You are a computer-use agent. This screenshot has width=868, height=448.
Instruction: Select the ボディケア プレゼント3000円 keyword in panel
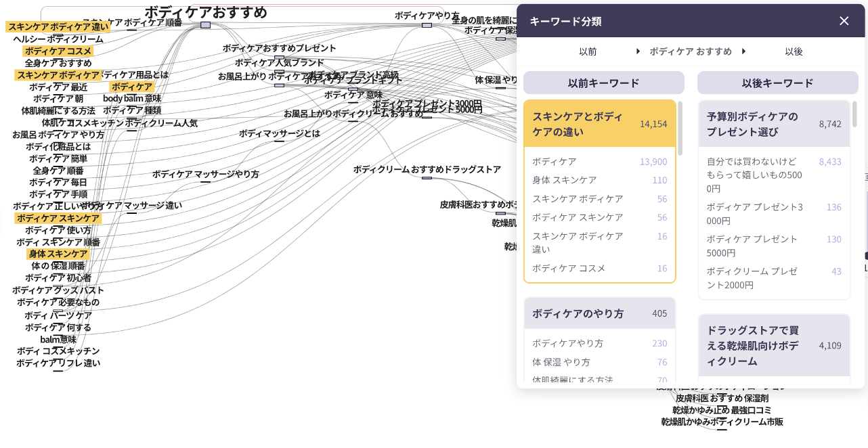click(x=773, y=213)
